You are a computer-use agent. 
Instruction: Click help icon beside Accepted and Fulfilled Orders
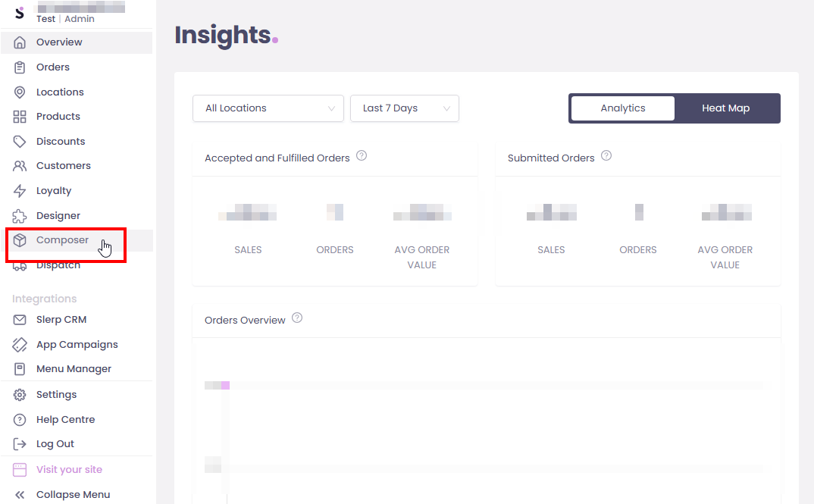click(x=362, y=156)
